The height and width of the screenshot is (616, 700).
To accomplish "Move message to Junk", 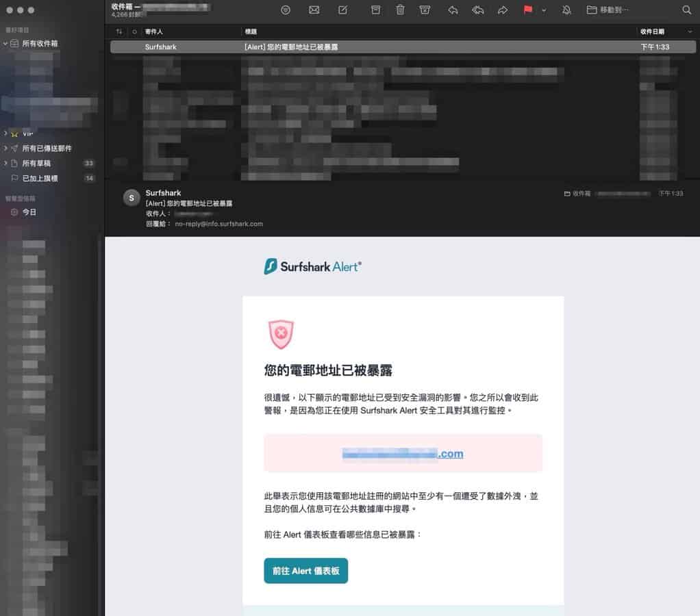I will [x=425, y=10].
